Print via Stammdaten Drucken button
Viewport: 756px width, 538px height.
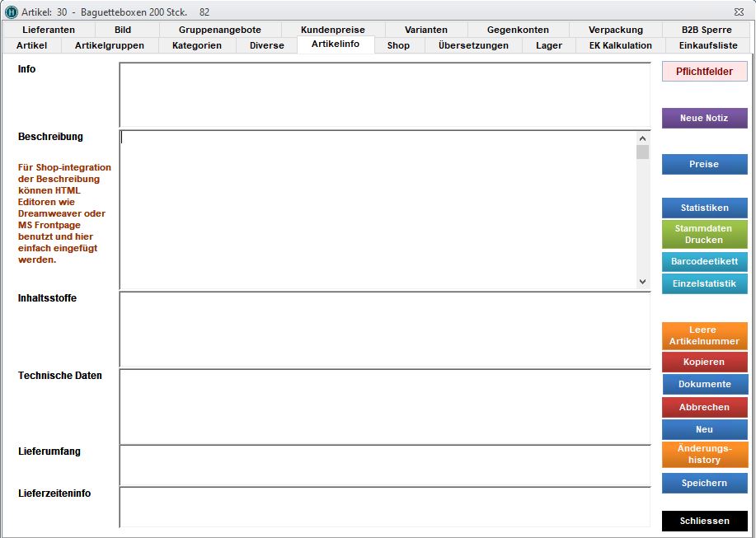tap(704, 235)
